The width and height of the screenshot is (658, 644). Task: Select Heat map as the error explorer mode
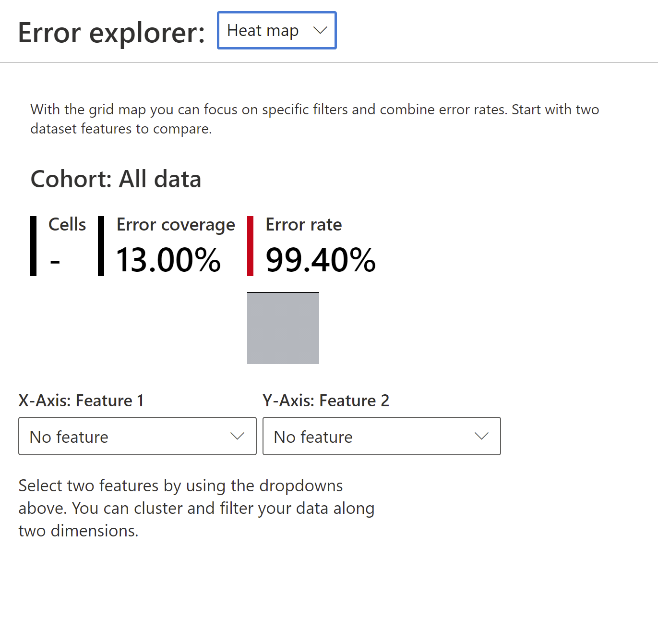263,30
